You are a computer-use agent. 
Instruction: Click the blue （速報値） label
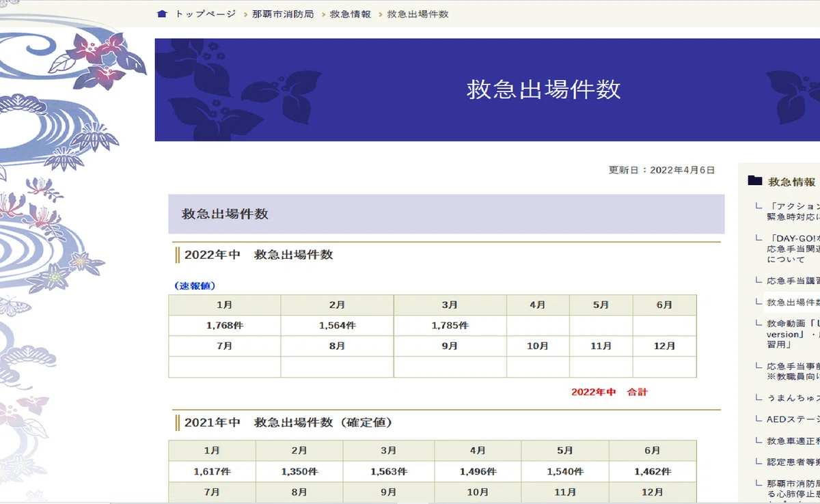[195, 285]
